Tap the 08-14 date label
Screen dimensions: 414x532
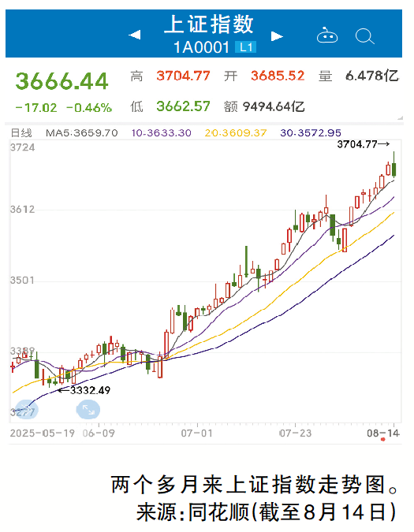tap(383, 433)
